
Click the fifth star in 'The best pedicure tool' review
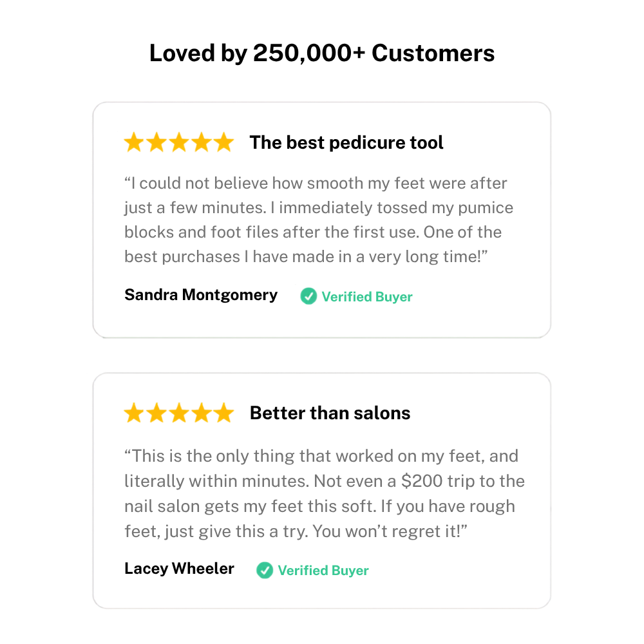point(224,142)
